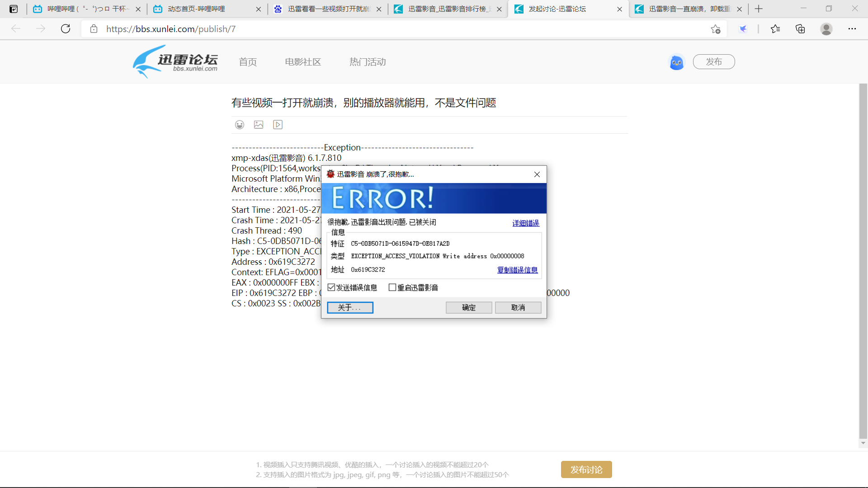Enable the 重启迅雷影音 checkbox

(392, 287)
